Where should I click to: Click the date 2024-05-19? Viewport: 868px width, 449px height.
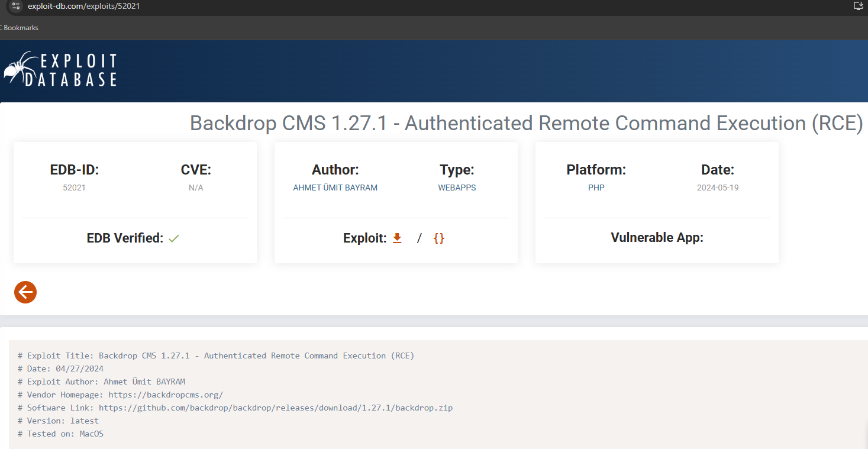(x=717, y=188)
